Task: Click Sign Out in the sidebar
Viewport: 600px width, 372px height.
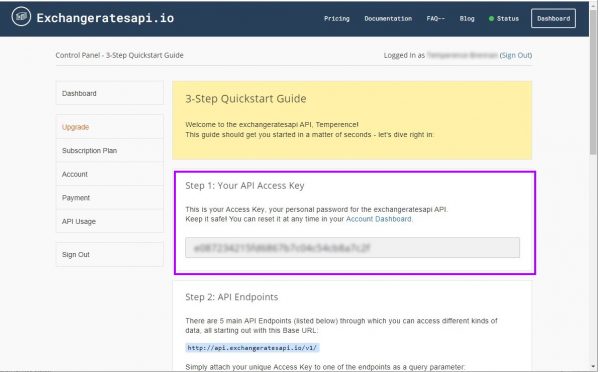Action: [x=109, y=255]
